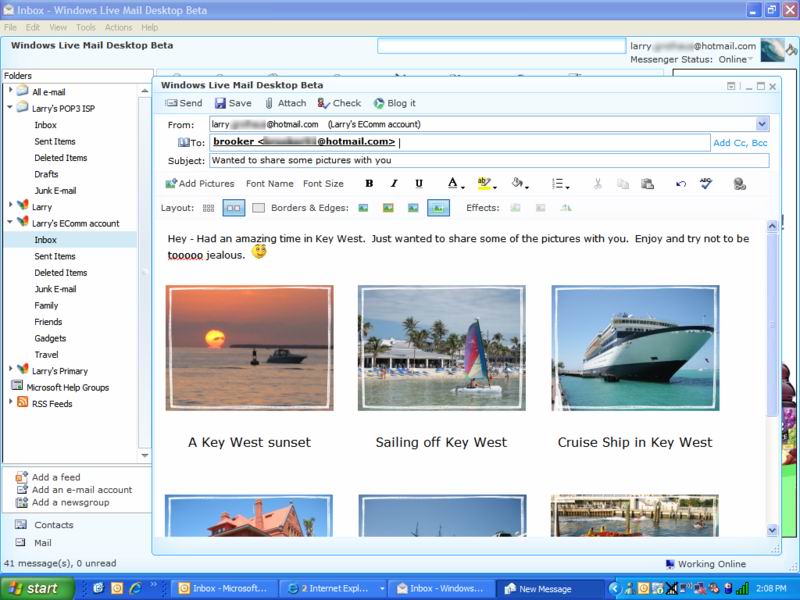Open the Tools menu
This screenshot has height=600, width=800.
tap(86, 28)
